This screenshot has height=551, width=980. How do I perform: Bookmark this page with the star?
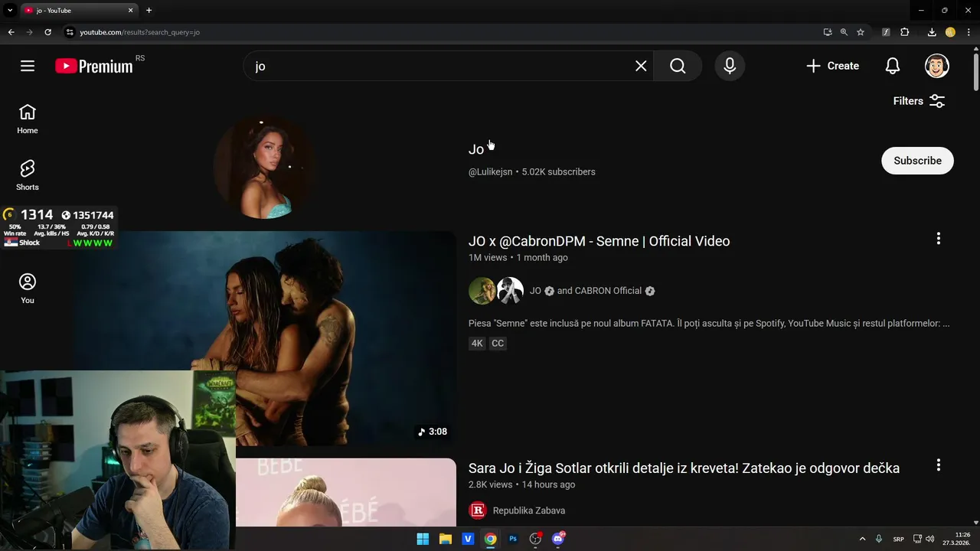pos(861,32)
